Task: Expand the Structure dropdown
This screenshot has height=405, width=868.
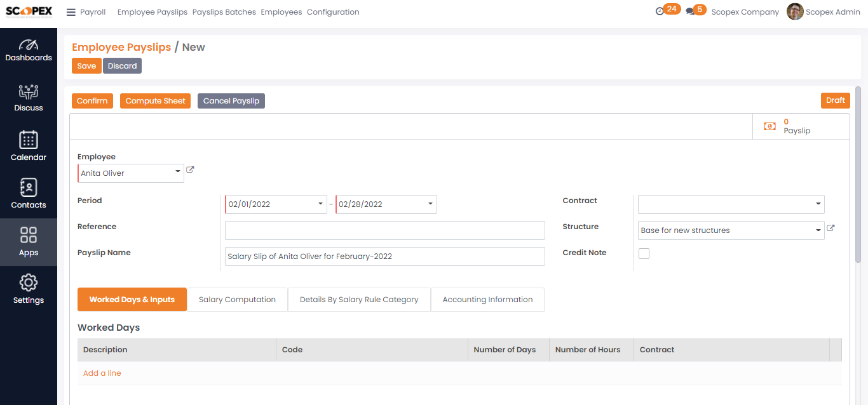Action: pos(731,230)
